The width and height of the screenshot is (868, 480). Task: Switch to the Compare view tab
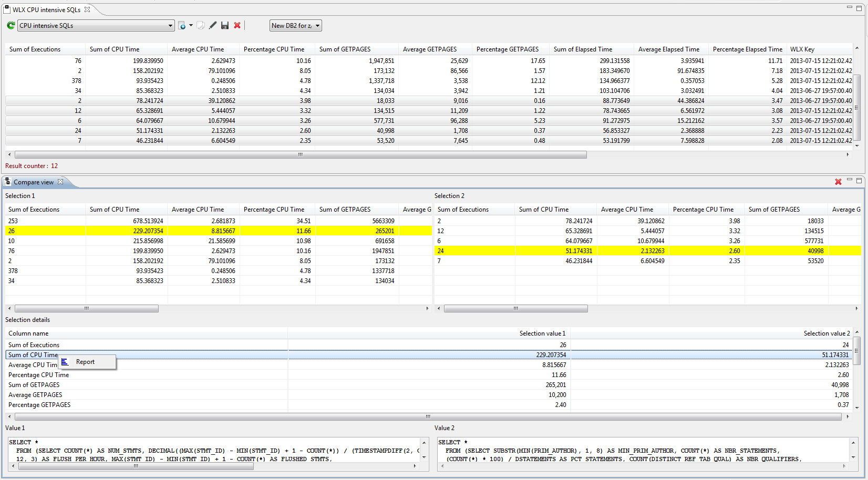[x=33, y=182]
